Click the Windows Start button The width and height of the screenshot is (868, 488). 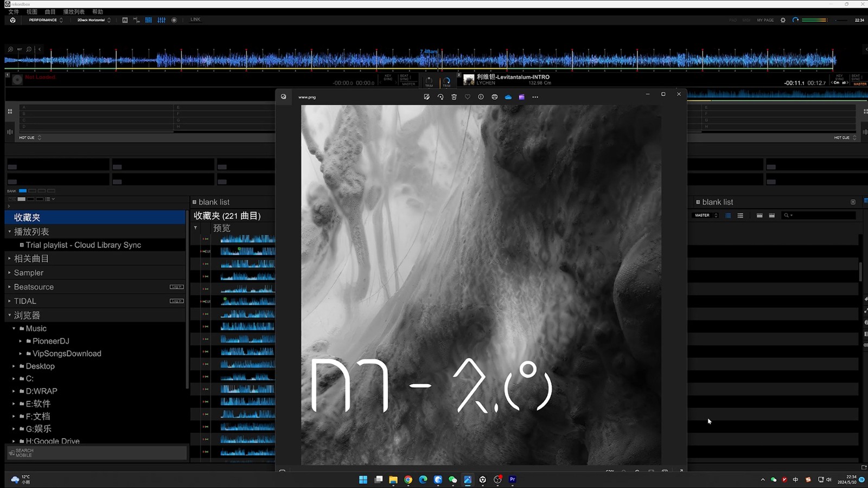point(363,479)
